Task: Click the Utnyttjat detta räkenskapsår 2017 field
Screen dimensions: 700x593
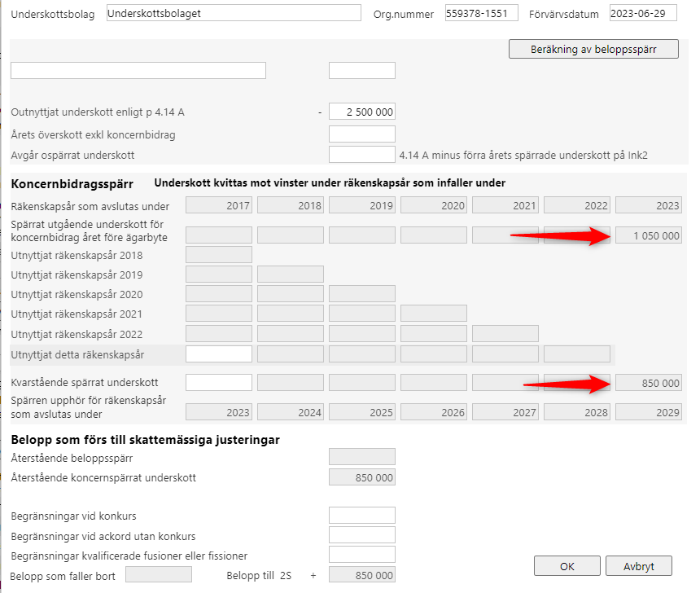Action: 219,354
